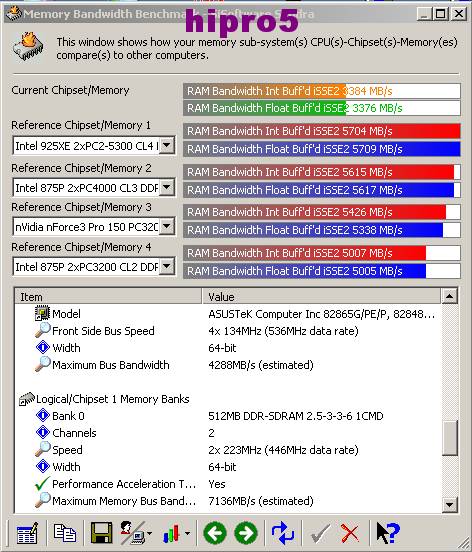The image size is (472, 552).
Task: Go forward with the green right arrow
Action: [246, 533]
